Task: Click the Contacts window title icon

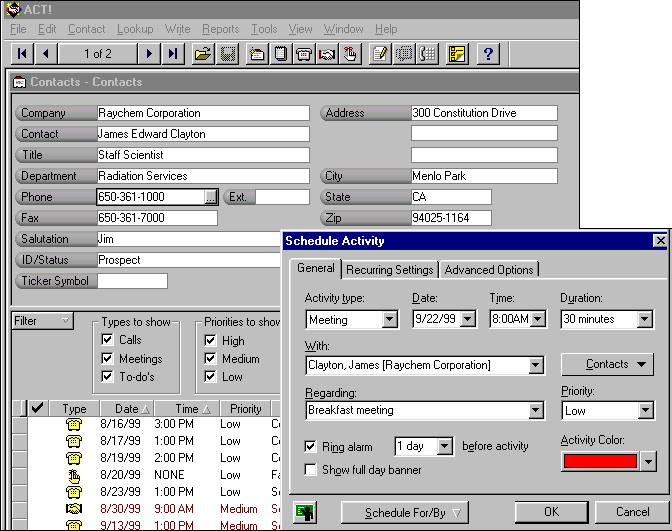Action: click(19, 82)
